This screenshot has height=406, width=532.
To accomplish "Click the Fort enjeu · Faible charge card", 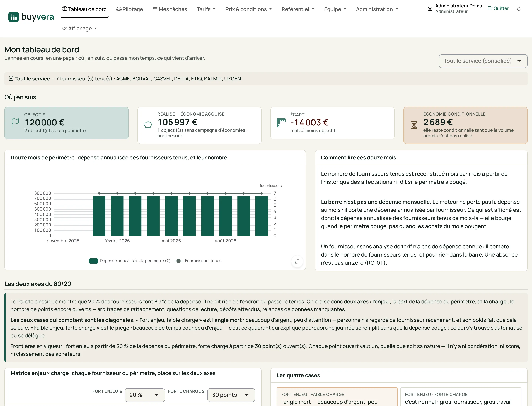I will pos(337,397).
